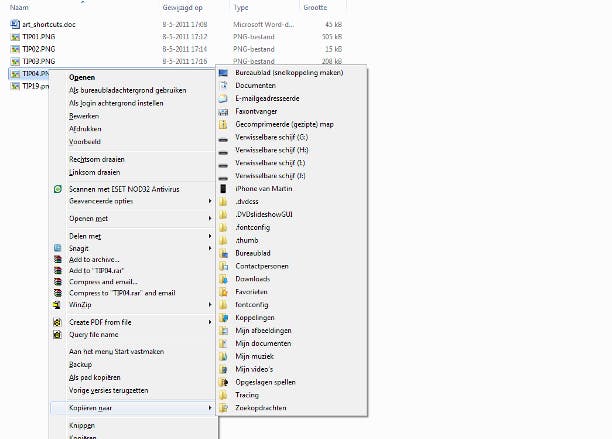The width and height of the screenshot is (612, 439).
Task: Select Linksom draaien
Action: click(94, 172)
